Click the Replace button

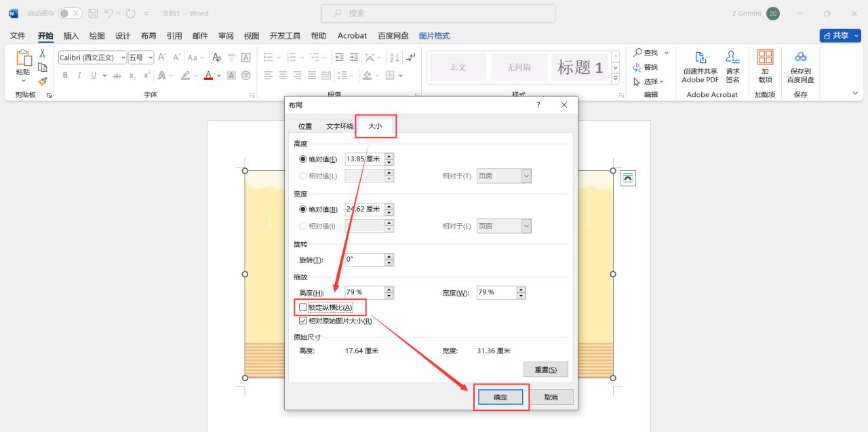coord(646,67)
